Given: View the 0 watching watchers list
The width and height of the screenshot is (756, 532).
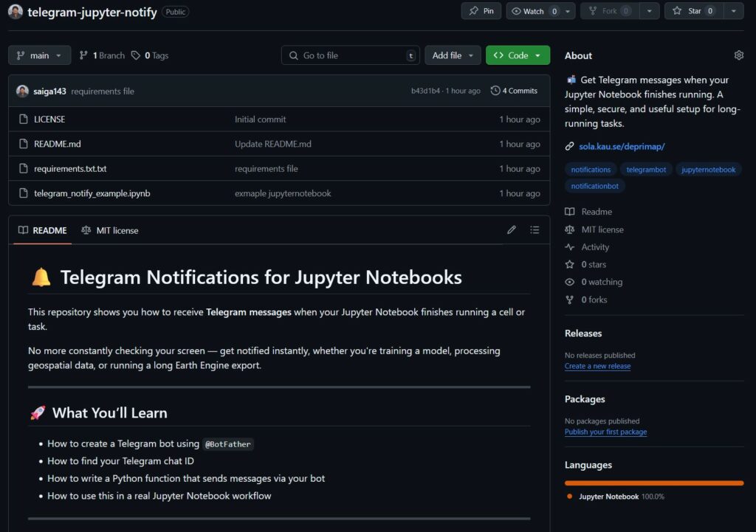Looking at the screenshot, I should [594, 282].
